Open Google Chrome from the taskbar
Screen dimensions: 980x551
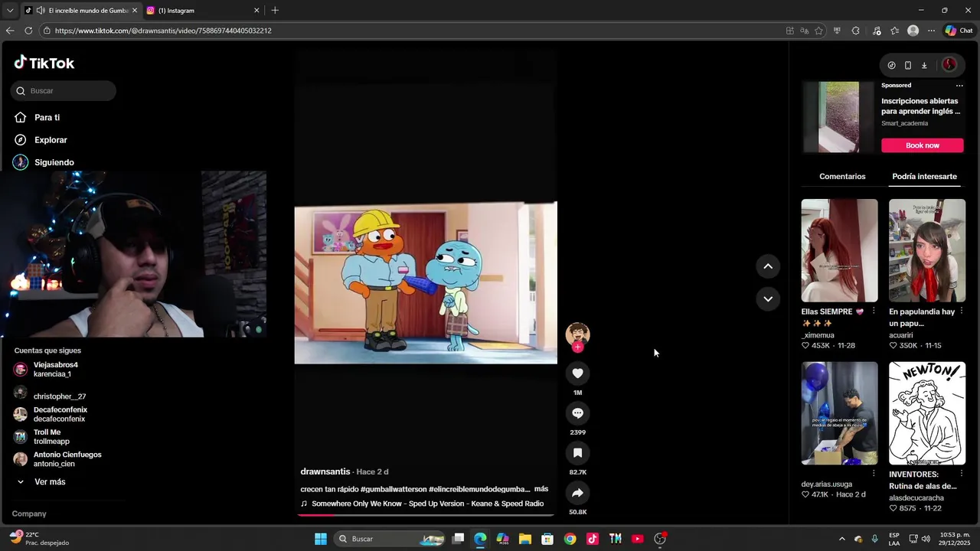tap(570, 539)
